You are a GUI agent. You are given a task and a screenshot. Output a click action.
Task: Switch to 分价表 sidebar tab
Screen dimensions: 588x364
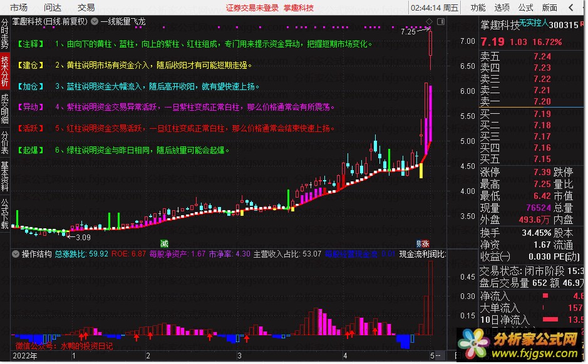pyautogui.click(x=4, y=143)
